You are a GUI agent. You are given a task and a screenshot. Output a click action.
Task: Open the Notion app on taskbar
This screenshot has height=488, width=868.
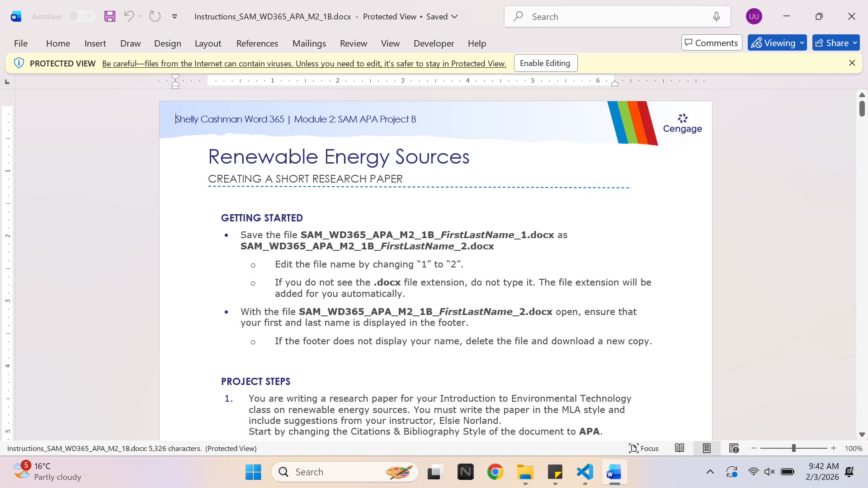click(466, 472)
